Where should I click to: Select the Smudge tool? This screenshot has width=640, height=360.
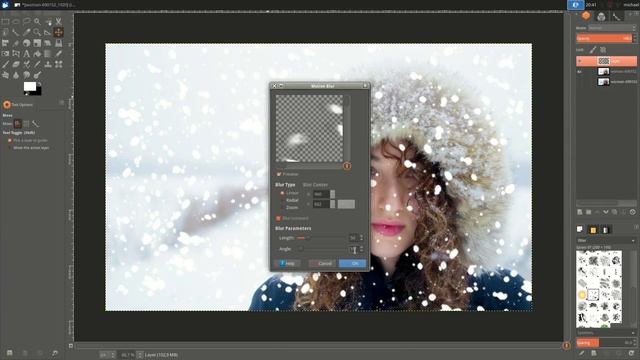pos(27,75)
